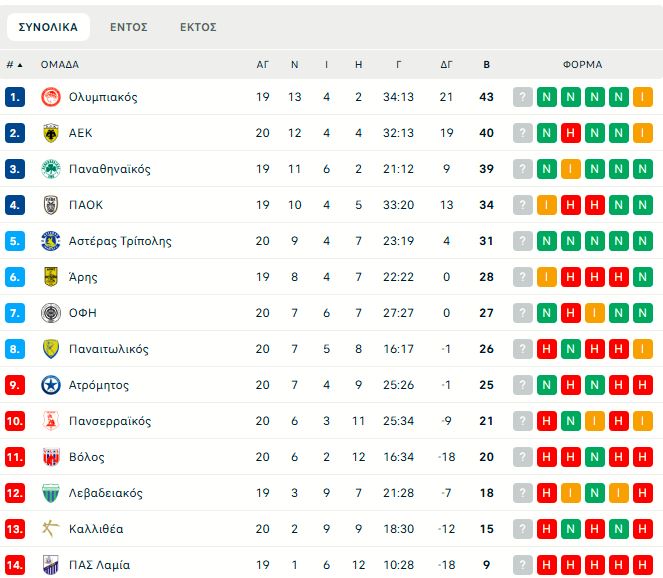Click the Άρης team crest

pos(50,277)
